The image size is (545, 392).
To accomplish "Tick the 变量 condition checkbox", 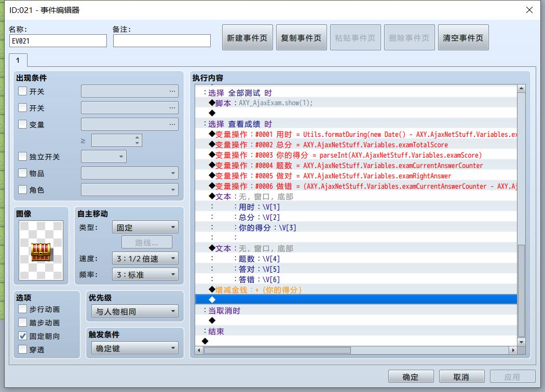I will (23, 124).
